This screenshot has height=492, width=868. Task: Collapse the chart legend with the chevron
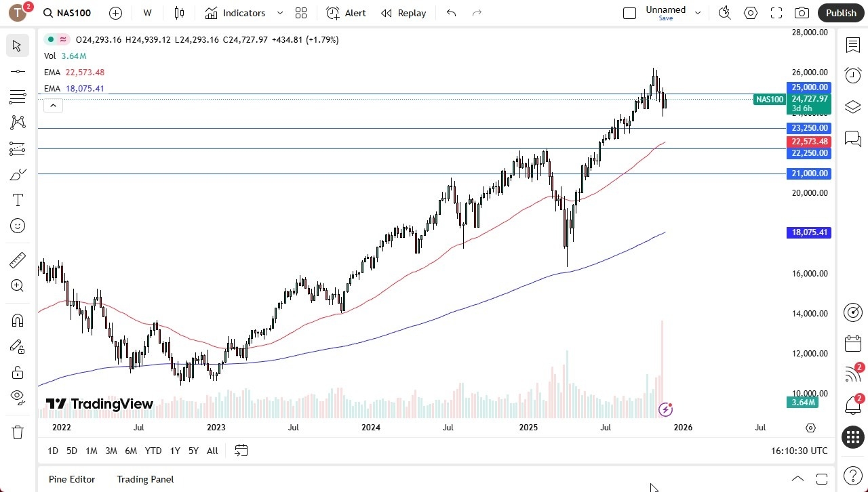coord(53,105)
